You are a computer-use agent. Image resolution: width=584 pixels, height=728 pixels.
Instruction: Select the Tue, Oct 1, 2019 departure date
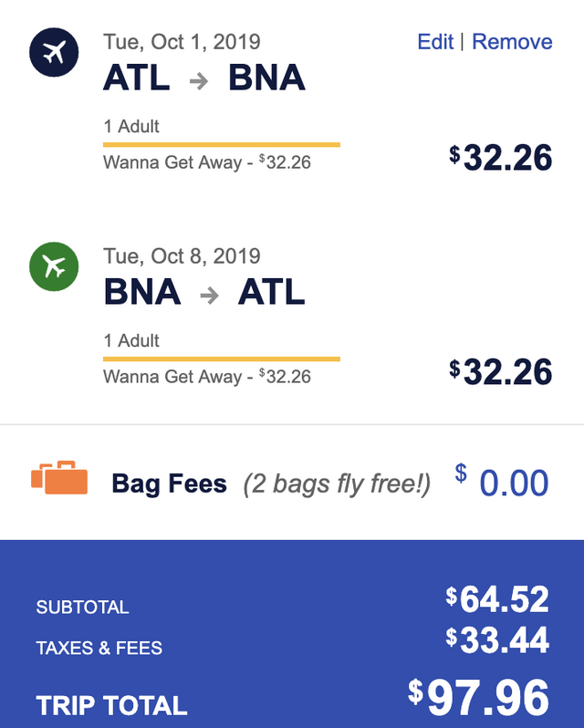(x=182, y=42)
